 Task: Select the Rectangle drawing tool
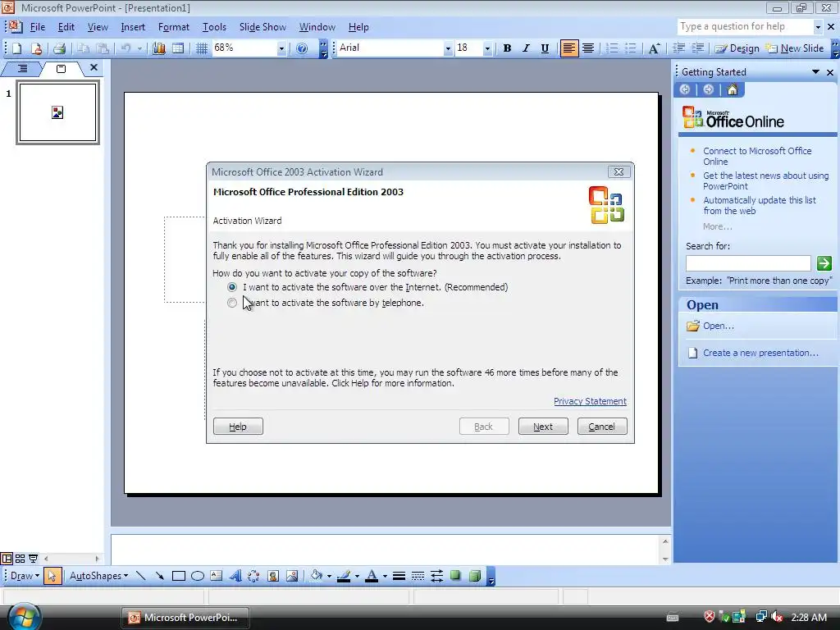[178, 576]
